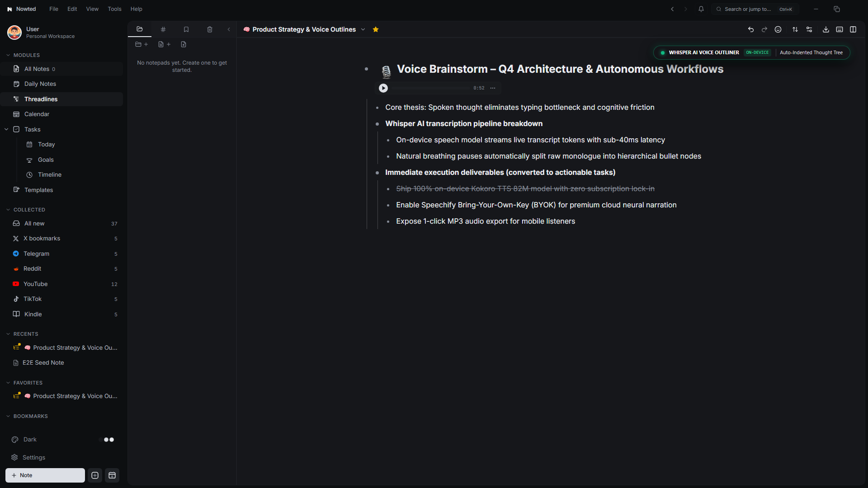Open YouTube collected items
Image resolution: width=868 pixels, height=488 pixels.
click(x=61, y=284)
